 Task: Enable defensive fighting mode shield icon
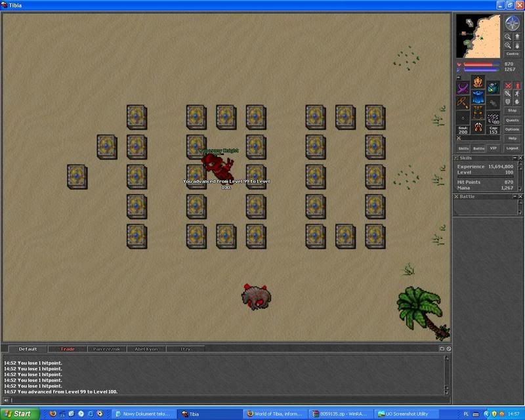508,102
